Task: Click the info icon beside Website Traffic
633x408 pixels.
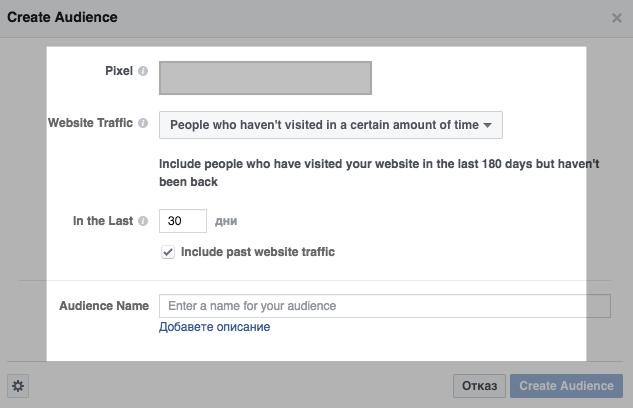Action: pos(143,123)
